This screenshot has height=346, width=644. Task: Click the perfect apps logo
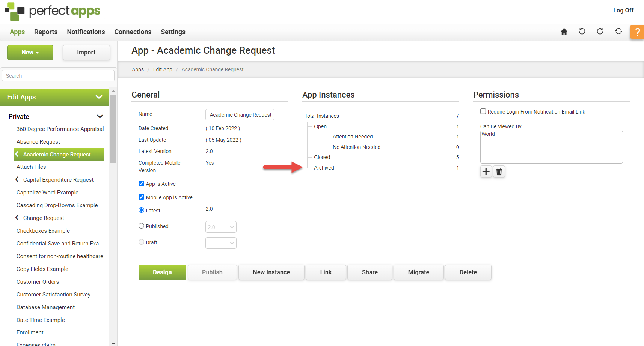click(x=53, y=12)
